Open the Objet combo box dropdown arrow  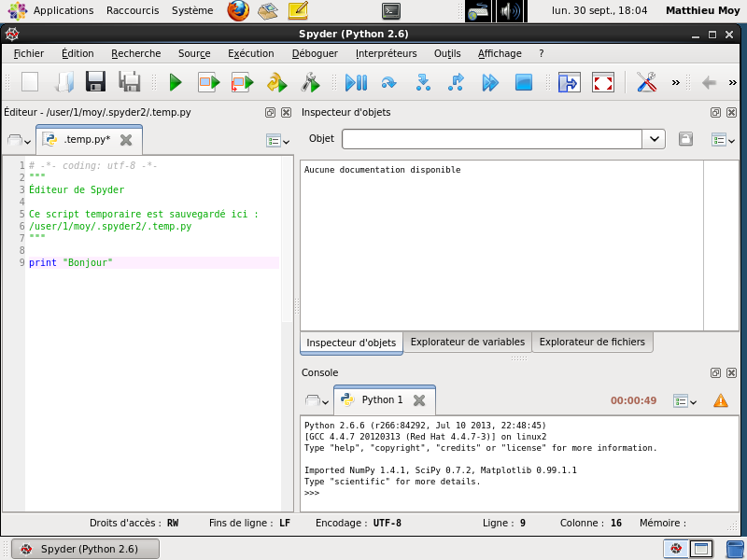tap(655, 139)
